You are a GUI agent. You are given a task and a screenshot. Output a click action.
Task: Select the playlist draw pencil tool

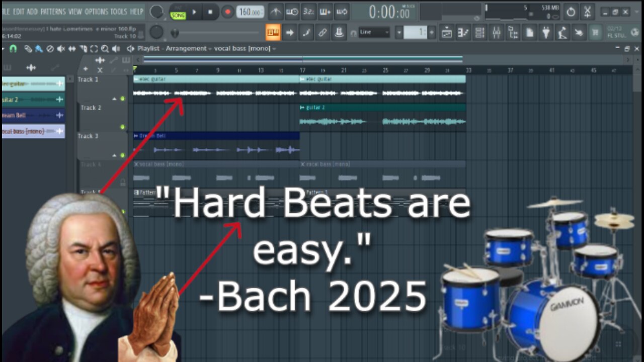coord(28,49)
